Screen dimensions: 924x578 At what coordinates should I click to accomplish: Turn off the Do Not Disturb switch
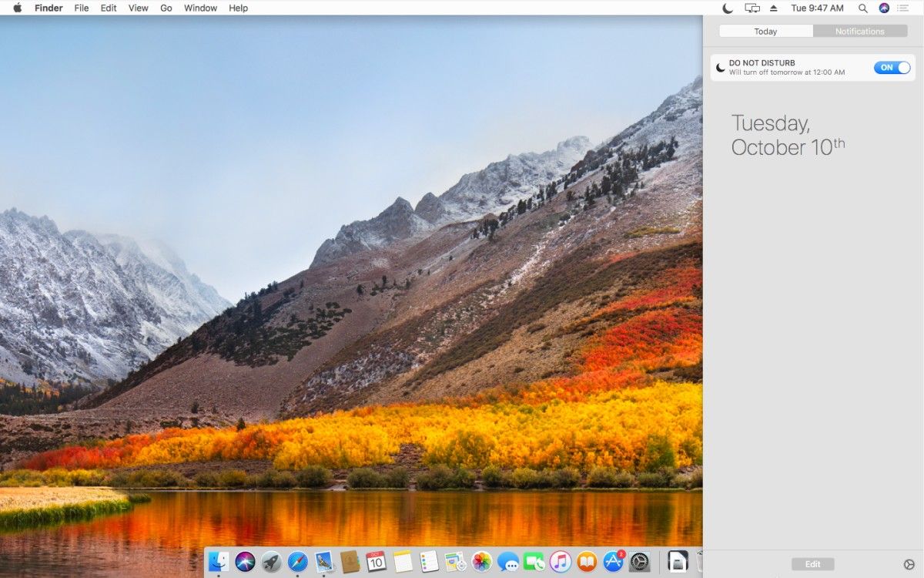tap(892, 68)
